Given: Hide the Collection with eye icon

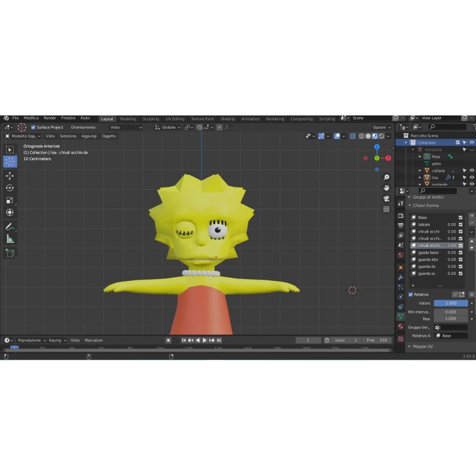Looking at the screenshot, I should pos(472,142).
